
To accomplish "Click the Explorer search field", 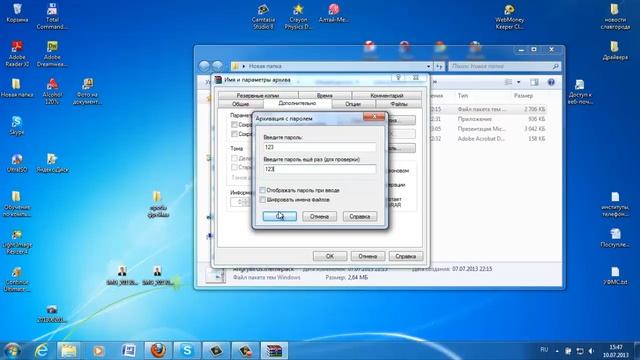I will [x=504, y=66].
